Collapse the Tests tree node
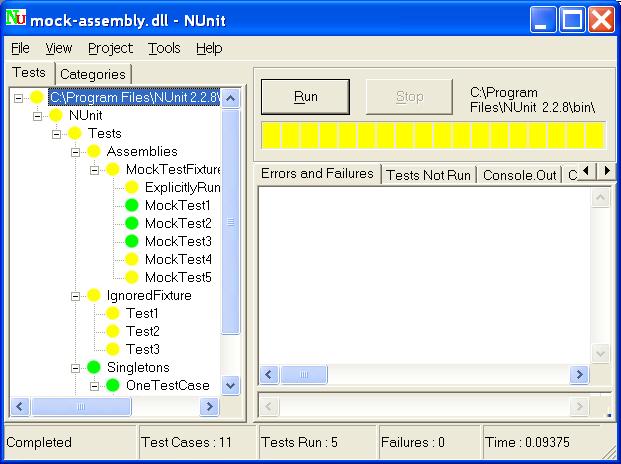621x464 pixels. 56,134
